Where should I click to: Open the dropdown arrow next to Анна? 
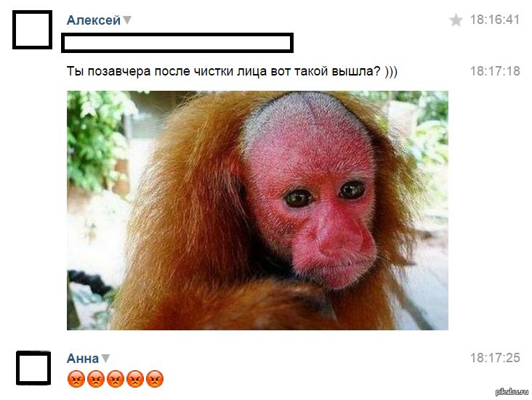(105, 358)
